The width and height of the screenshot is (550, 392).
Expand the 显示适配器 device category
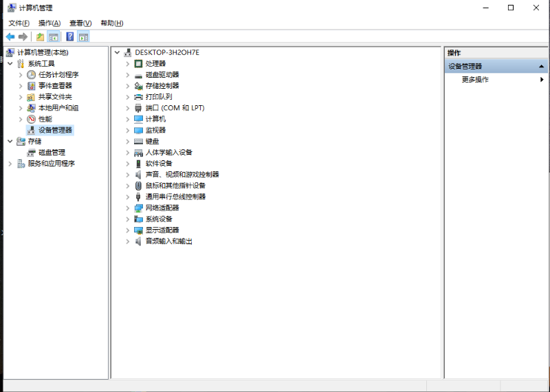click(128, 230)
